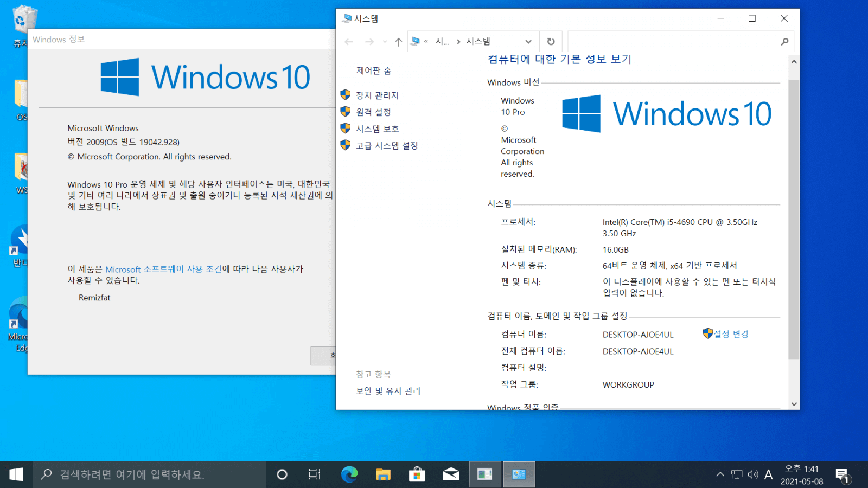The image size is (868, 488).
Task: Show hidden system tray icons
Action: 720,474
